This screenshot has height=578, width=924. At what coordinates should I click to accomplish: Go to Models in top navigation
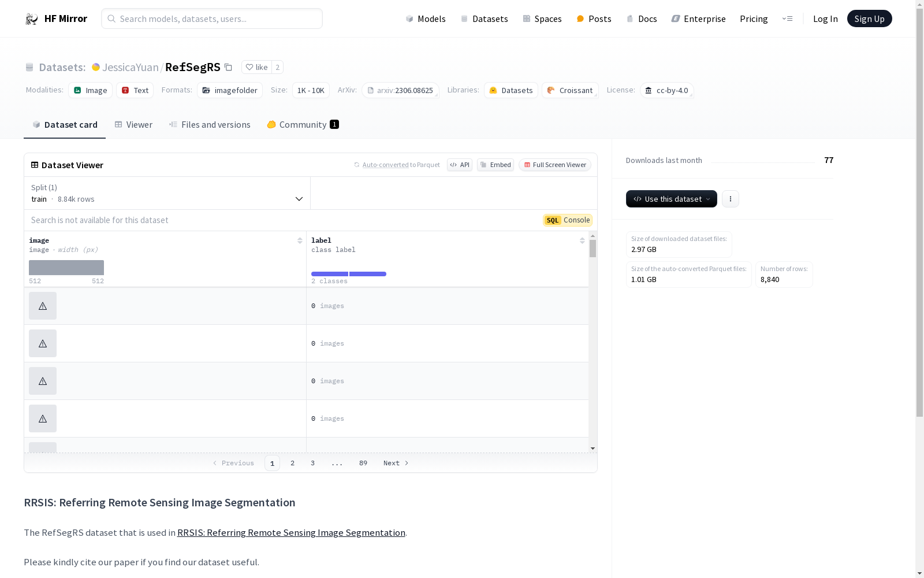[x=426, y=19]
